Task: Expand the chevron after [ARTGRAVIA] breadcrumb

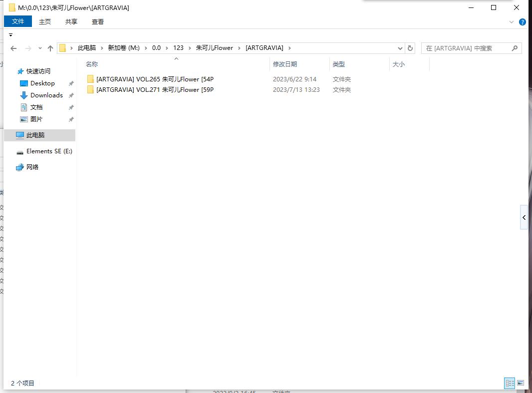Action: point(289,48)
